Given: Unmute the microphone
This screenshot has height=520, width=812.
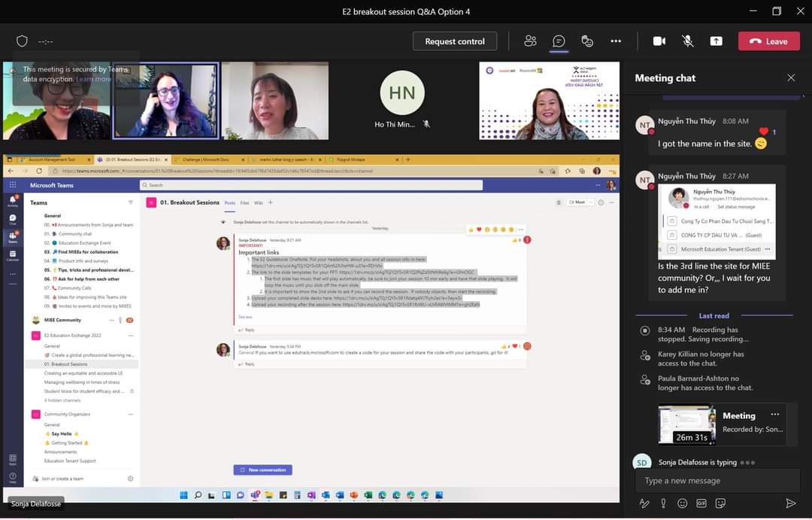Looking at the screenshot, I should pos(688,41).
